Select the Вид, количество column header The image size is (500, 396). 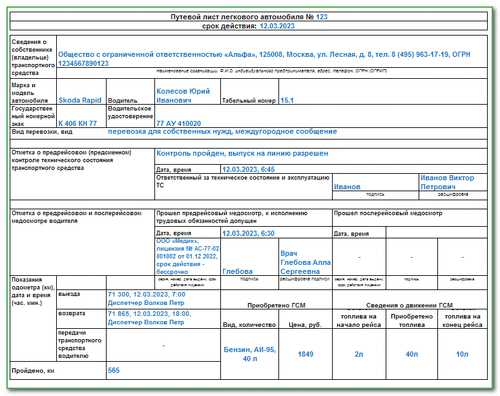(249, 324)
